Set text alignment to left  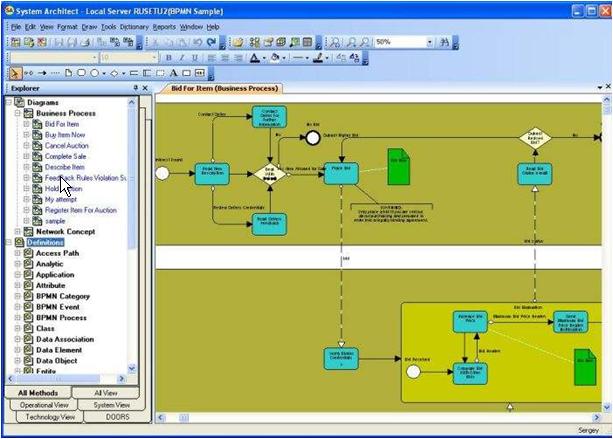click(212, 58)
